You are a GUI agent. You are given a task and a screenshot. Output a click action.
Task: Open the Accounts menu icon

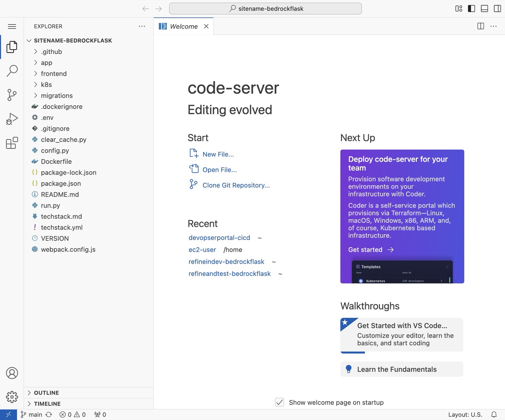point(12,373)
